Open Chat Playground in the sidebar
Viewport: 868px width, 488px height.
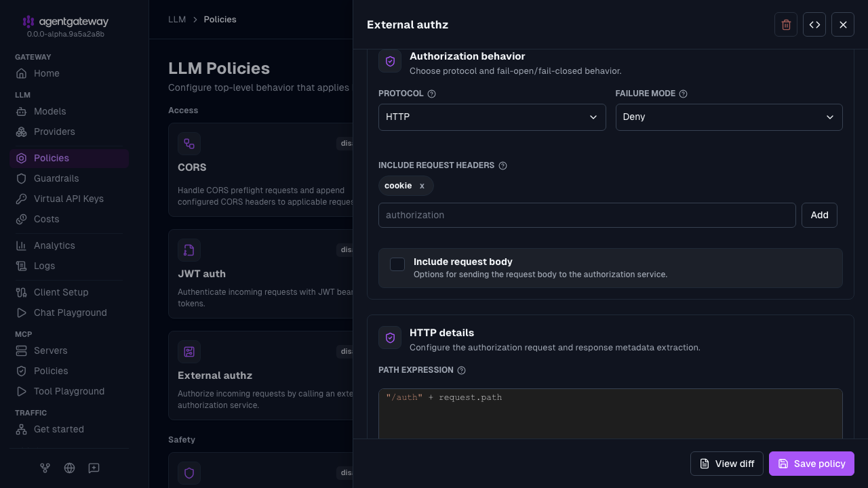[69, 312]
